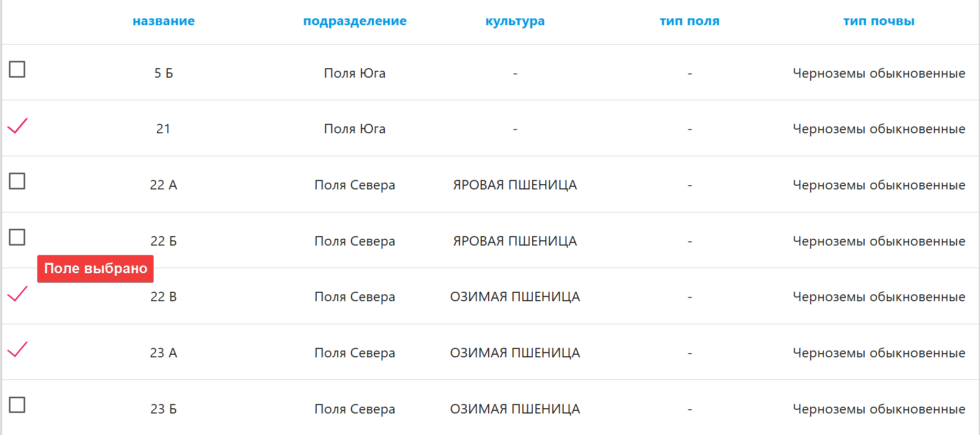Select the checkbox for field 22 А
The height and width of the screenshot is (435, 980).
tap(17, 181)
